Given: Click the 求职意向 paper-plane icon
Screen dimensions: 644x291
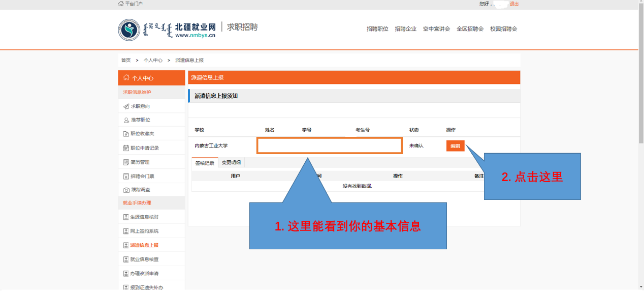Looking at the screenshot, I should [x=126, y=106].
